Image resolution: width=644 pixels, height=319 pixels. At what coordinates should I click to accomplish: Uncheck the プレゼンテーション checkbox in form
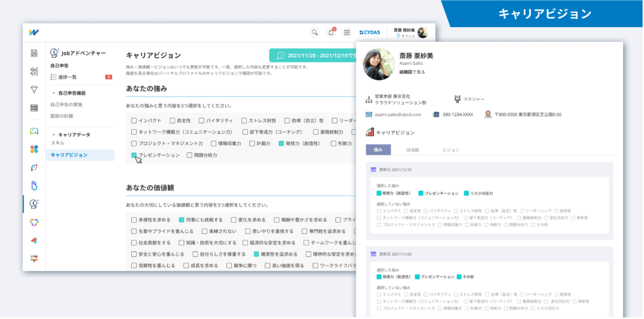point(134,155)
